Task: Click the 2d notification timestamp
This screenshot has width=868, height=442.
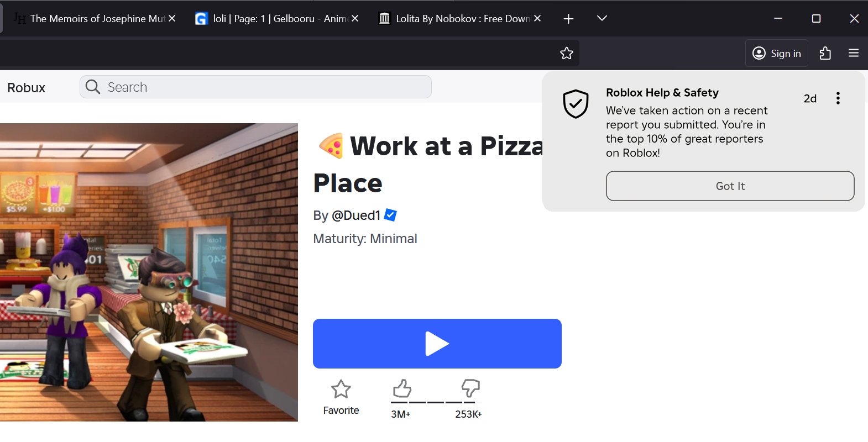Action: click(x=810, y=98)
